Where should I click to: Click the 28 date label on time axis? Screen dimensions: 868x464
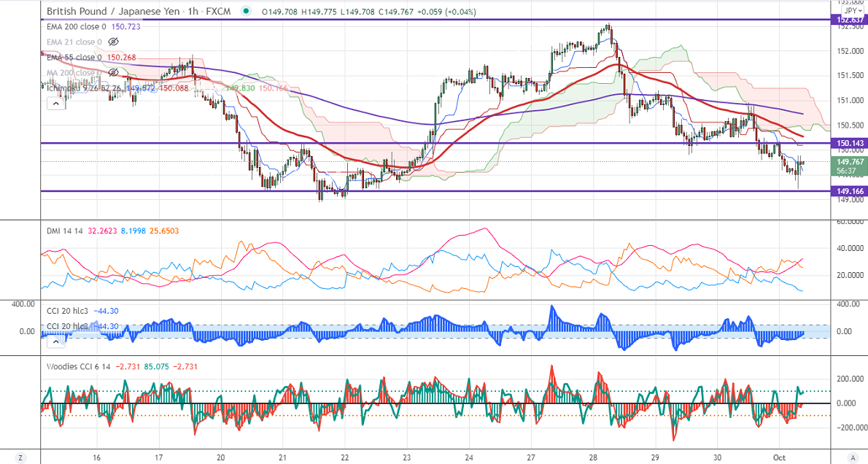593,458
